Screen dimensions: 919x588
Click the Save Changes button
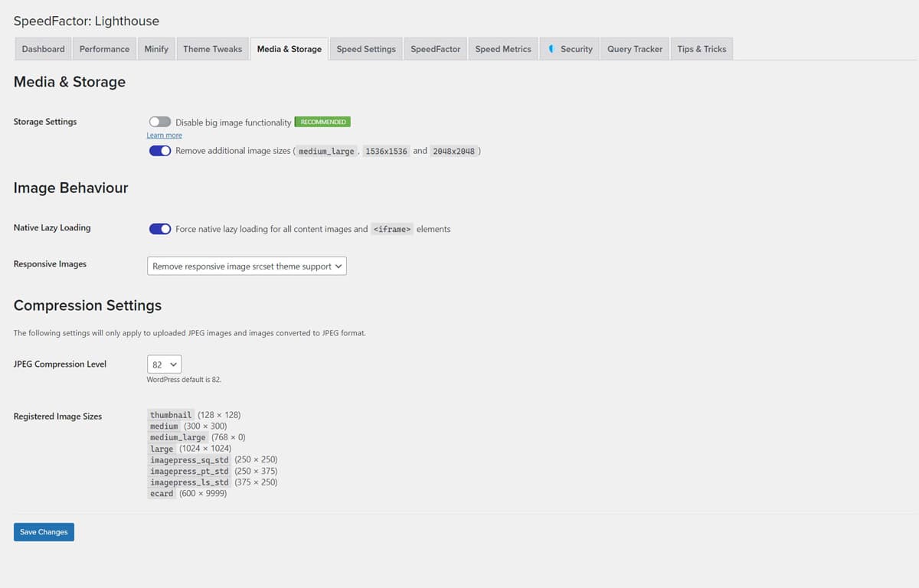pyautogui.click(x=44, y=532)
